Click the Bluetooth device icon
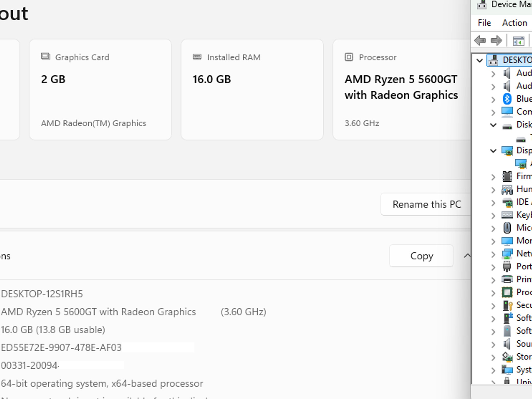 point(507,99)
